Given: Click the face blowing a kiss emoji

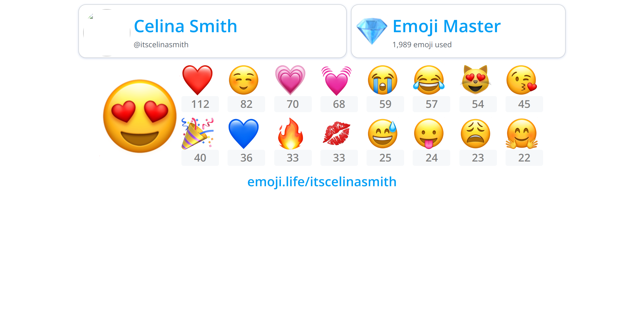Looking at the screenshot, I should click(x=522, y=80).
